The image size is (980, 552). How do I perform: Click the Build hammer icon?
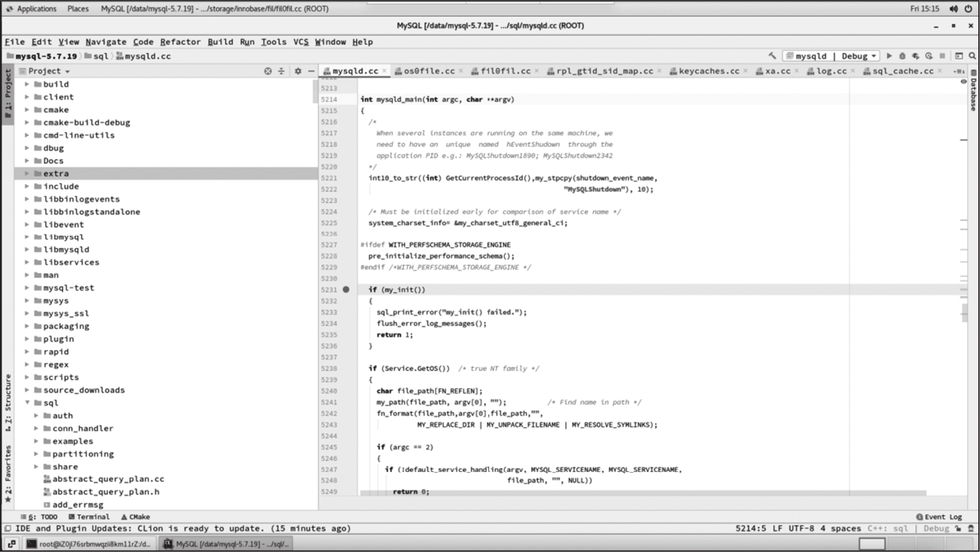pyautogui.click(x=772, y=56)
